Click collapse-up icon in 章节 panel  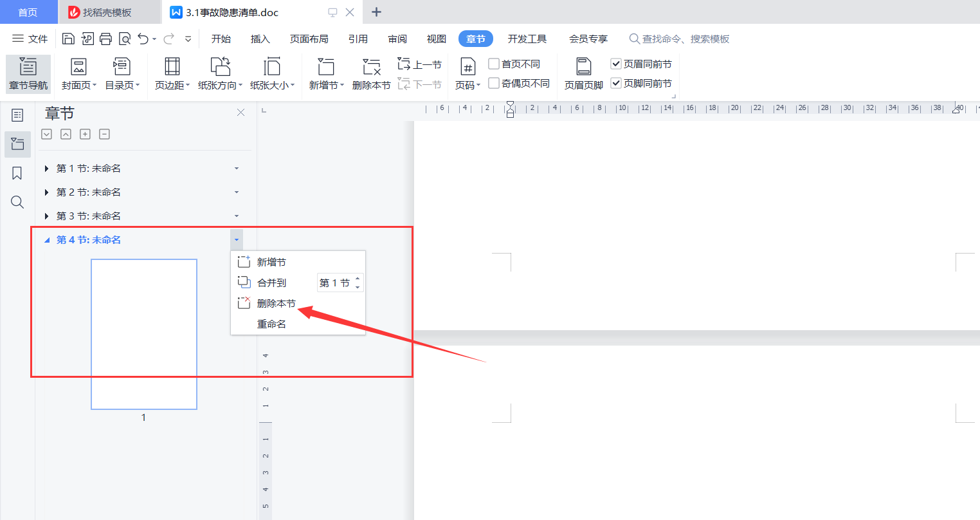point(66,134)
